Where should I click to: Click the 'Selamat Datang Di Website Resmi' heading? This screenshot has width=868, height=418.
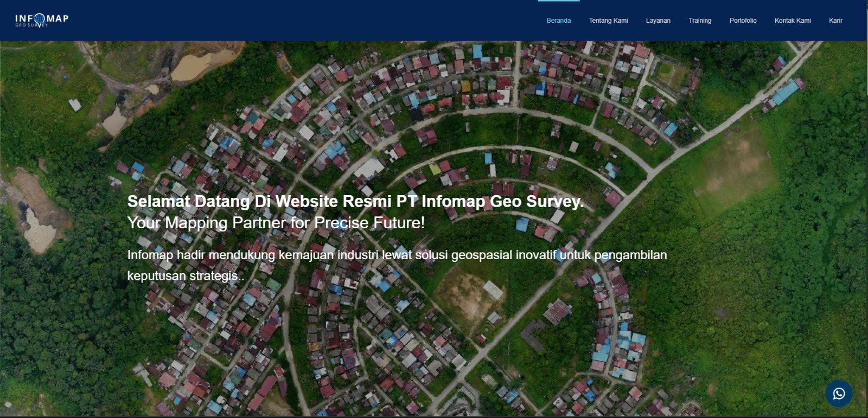[x=355, y=201]
